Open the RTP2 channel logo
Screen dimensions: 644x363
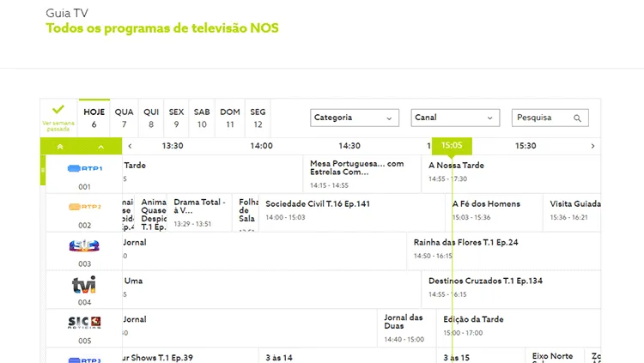tap(85, 207)
